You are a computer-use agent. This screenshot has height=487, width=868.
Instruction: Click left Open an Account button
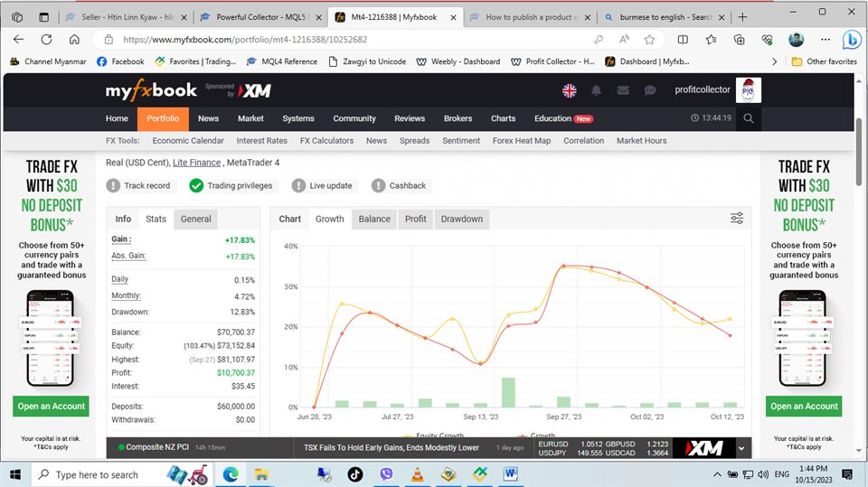[x=51, y=407]
